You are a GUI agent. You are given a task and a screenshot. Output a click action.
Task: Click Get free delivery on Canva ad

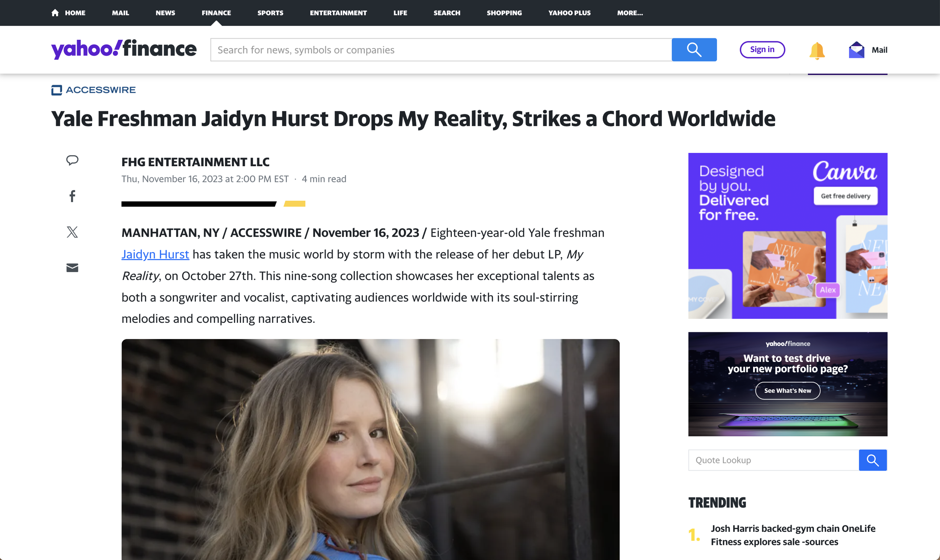[845, 196]
